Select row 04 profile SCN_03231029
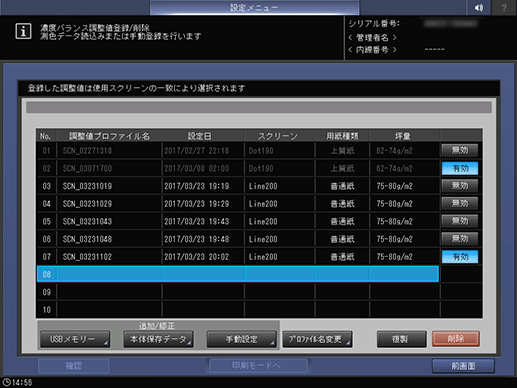The image size is (517, 388). (237, 204)
